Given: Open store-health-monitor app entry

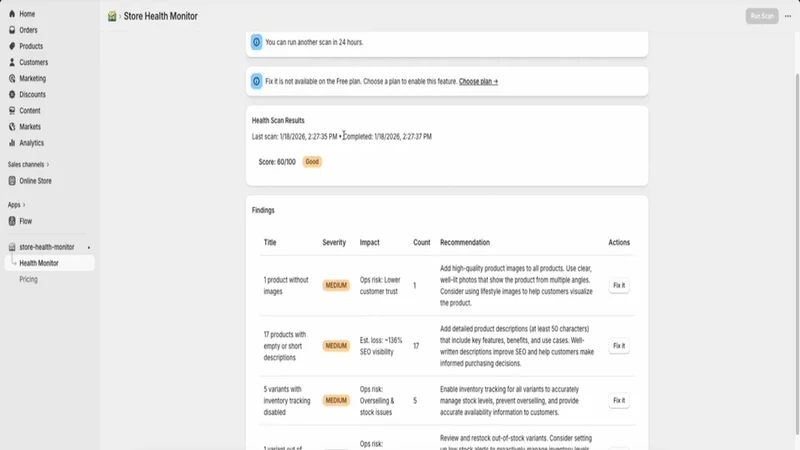Looking at the screenshot, I should (47, 247).
